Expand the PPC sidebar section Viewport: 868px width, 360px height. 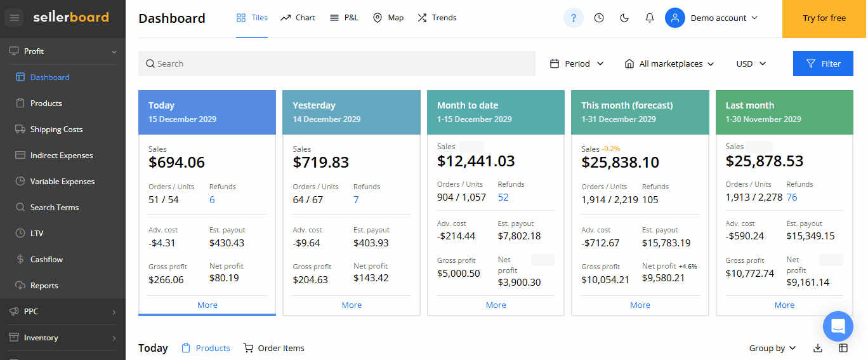coord(62,312)
